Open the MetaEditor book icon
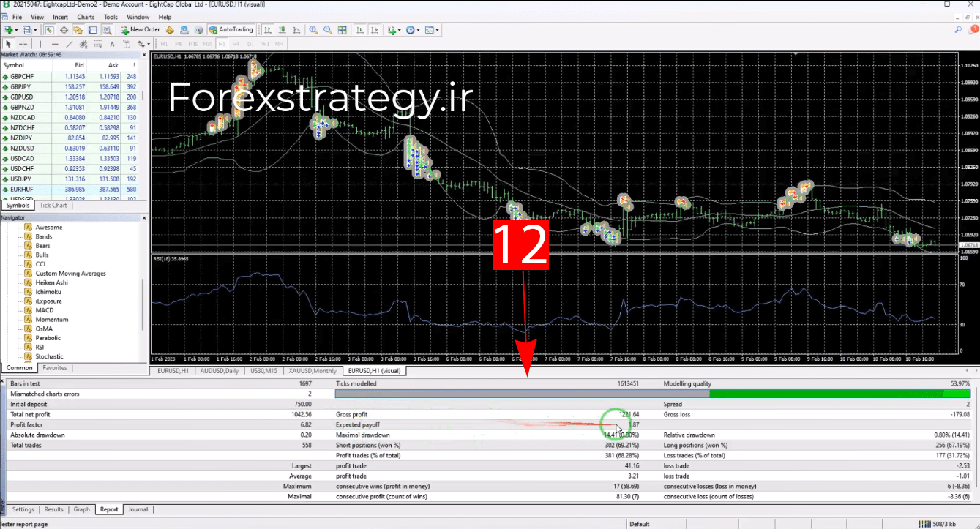 [170, 30]
